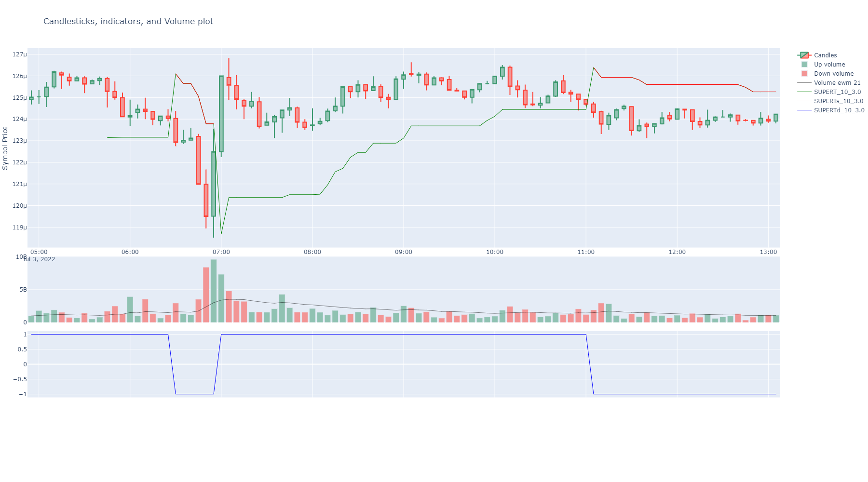This screenshot has height=482, width=868.
Task: Click the 07:00 x-axis tick label
Action: pyautogui.click(x=221, y=252)
